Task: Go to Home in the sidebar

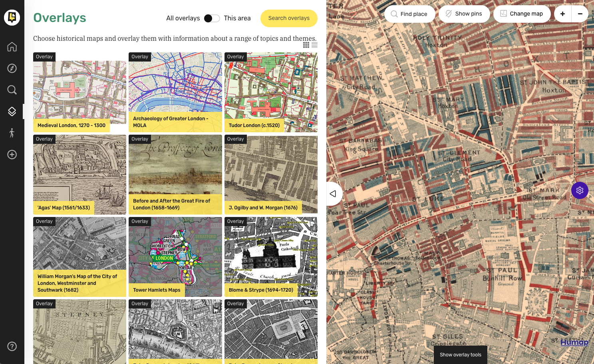Action: click(x=12, y=47)
